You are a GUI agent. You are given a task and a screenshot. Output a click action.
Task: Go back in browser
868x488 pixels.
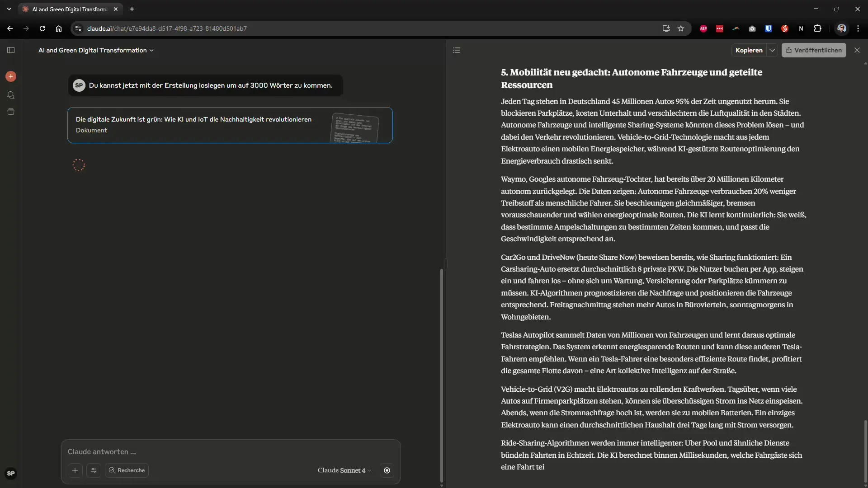pos(10,28)
